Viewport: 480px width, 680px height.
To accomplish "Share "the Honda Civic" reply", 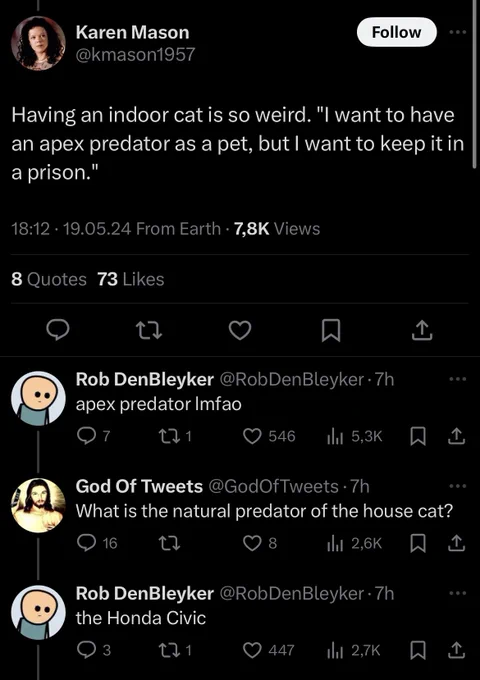I will click(x=456, y=650).
